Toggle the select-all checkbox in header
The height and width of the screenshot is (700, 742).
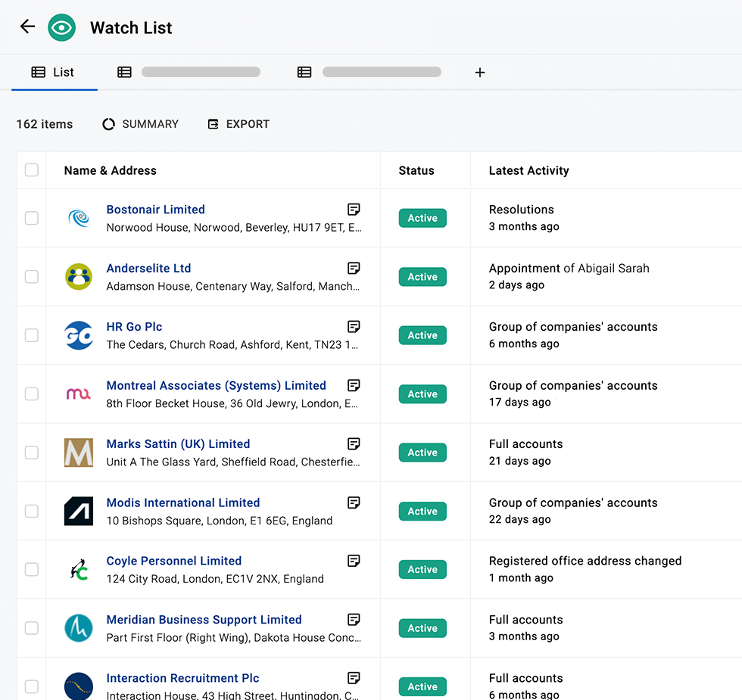(x=32, y=170)
